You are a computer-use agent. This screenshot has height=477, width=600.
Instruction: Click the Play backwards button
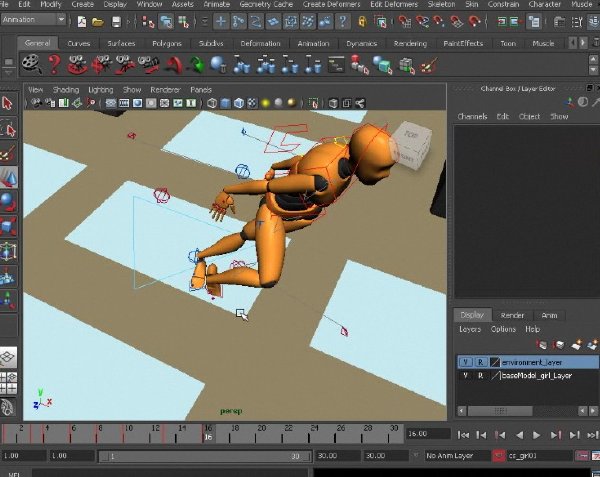(x=519, y=435)
